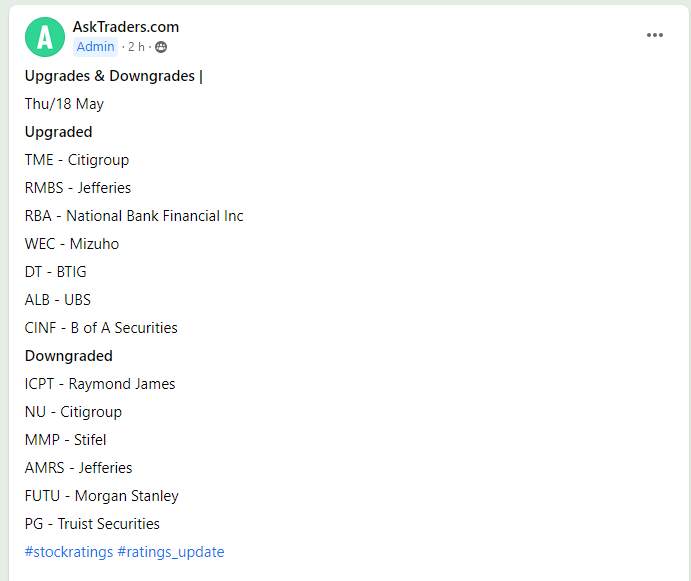Open the #ratings_update hashtag
The width and height of the screenshot is (691, 581).
[x=171, y=552]
